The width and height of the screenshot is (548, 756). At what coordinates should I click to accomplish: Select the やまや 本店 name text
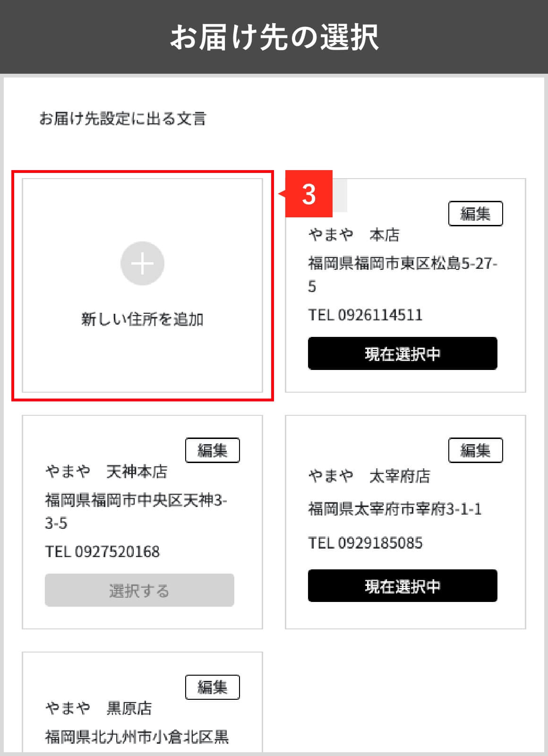coord(354,234)
